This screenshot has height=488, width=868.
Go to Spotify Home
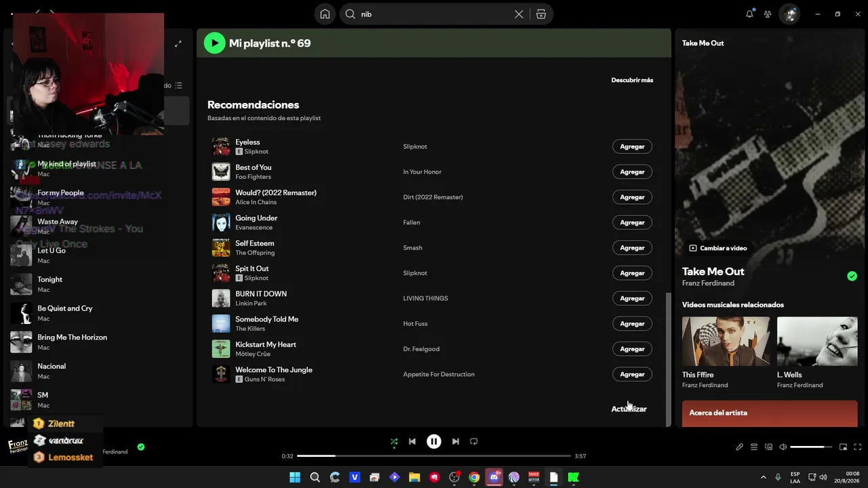(325, 14)
